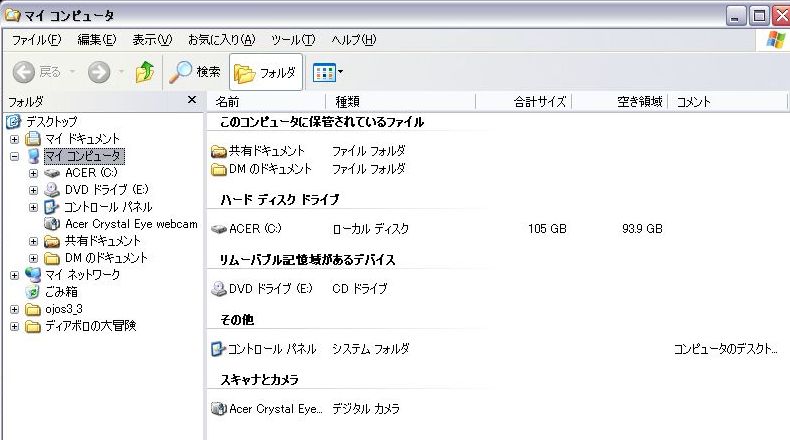Sort by 種類 column header
790x440 pixels.
[401, 102]
